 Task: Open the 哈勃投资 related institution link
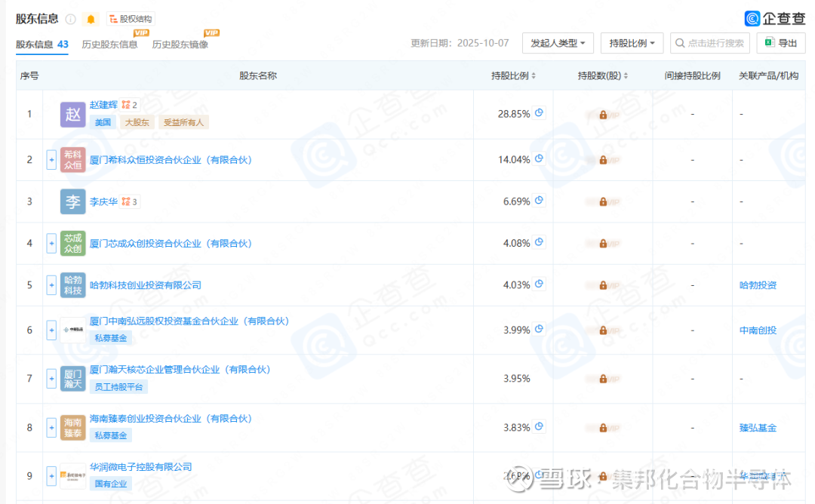pyautogui.click(x=758, y=285)
